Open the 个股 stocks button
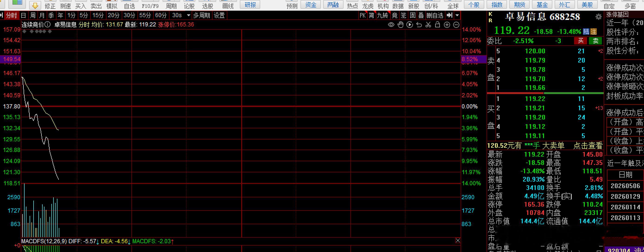The image size is (644, 252). [474, 4]
